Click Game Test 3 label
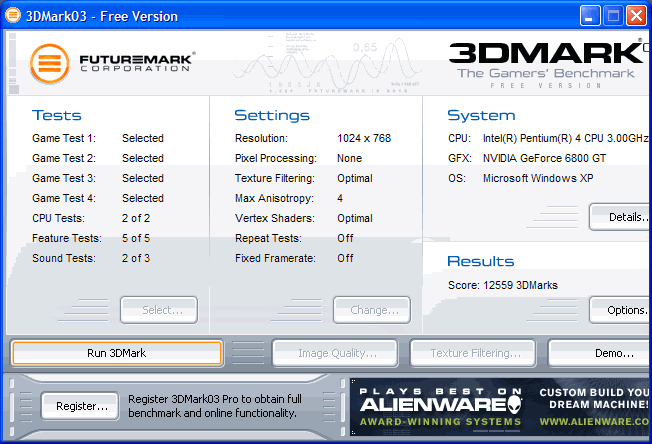652x444 pixels. 64,178
